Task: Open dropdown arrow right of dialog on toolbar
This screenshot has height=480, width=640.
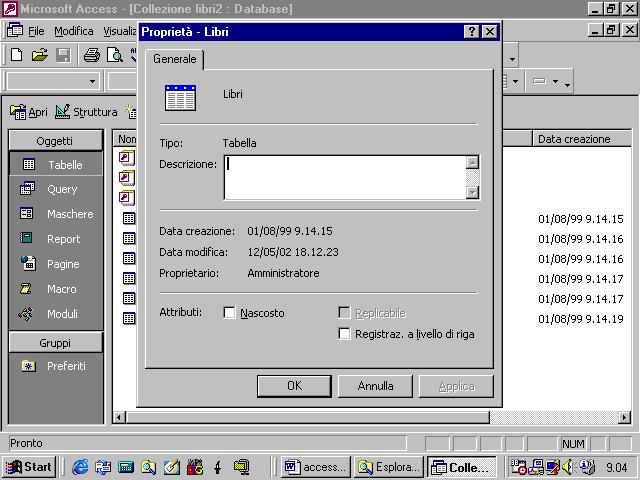Action: tap(512, 59)
